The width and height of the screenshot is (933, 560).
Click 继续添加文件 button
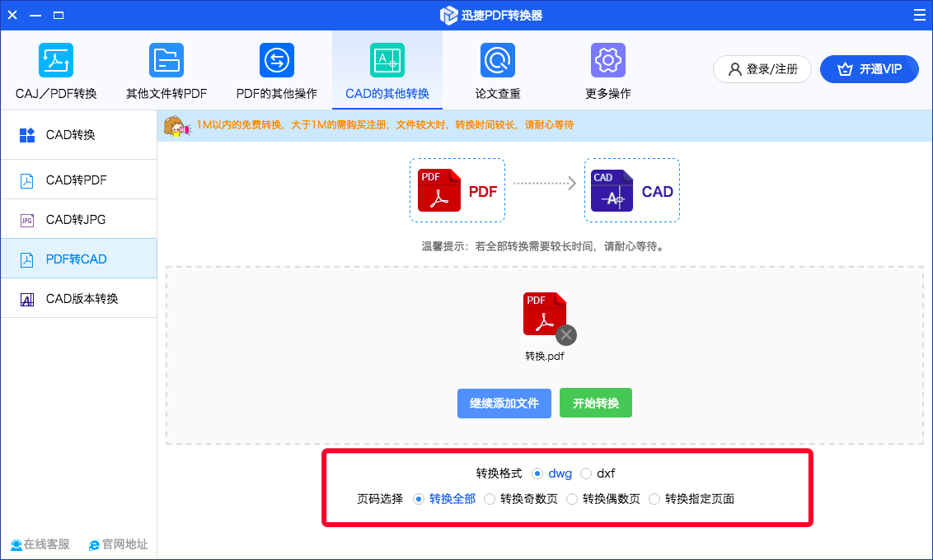pos(504,404)
